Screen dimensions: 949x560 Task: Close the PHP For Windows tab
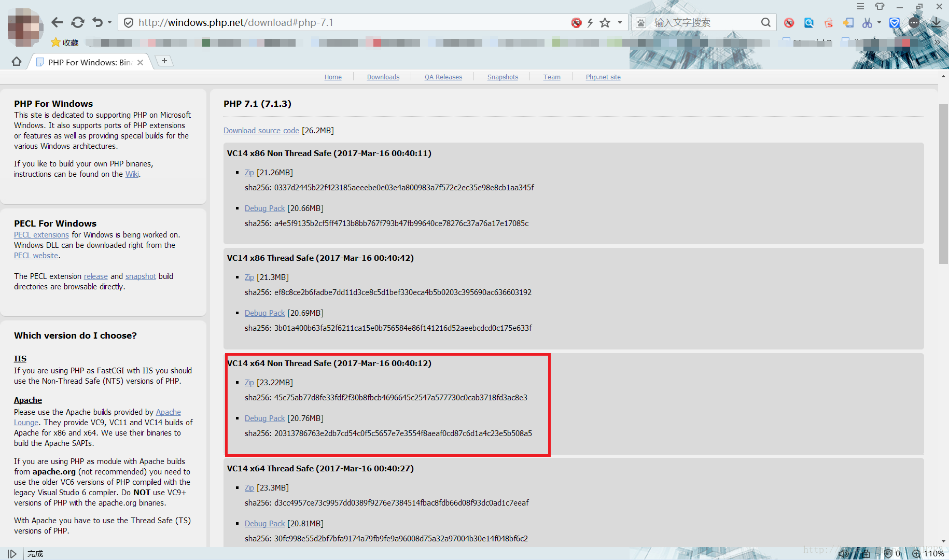point(140,62)
